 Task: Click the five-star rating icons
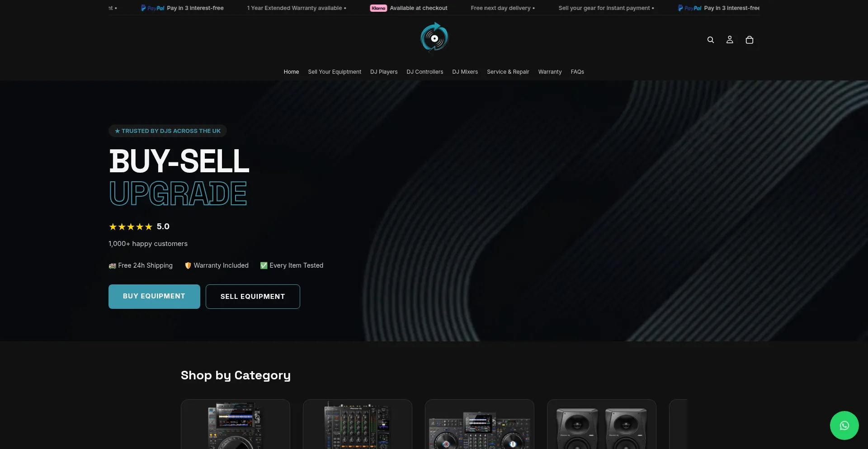[x=131, y=227]
